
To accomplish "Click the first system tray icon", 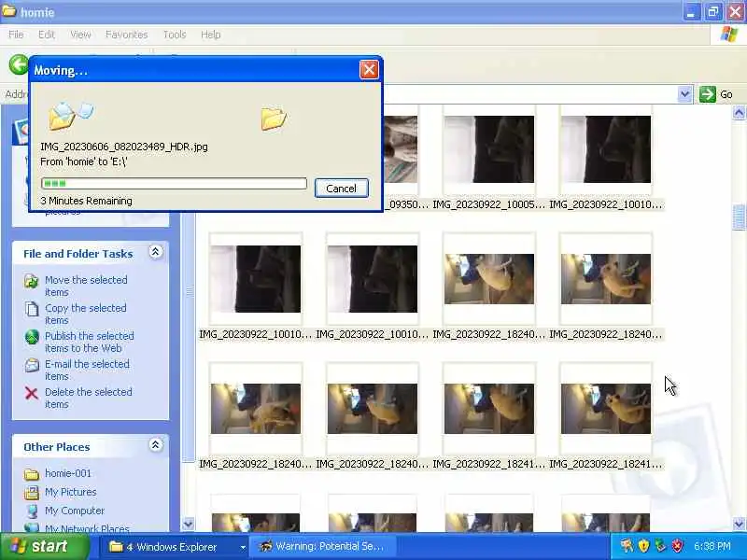I will 627,546.
